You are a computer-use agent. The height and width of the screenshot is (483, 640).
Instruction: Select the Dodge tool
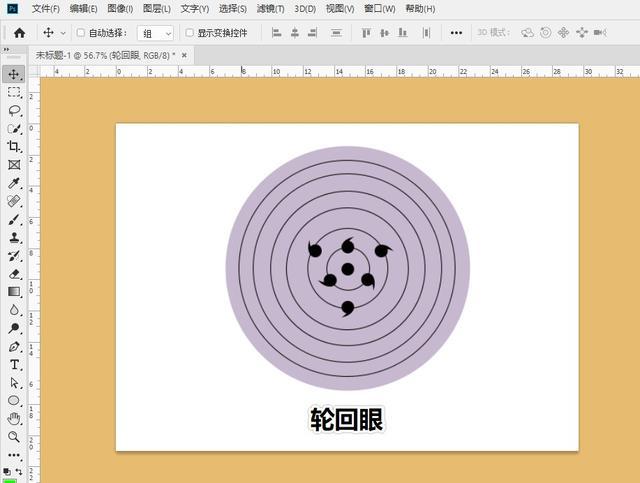pos(14,328)
